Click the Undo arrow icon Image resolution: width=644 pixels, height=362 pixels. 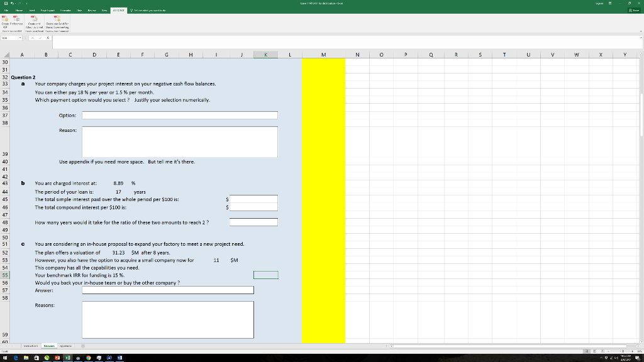(11, 3)
